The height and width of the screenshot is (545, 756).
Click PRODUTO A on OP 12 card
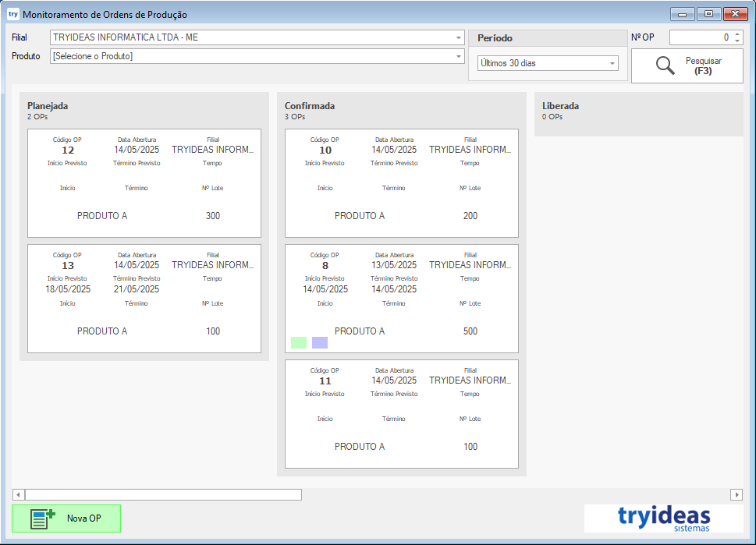[x=102, y=216]
